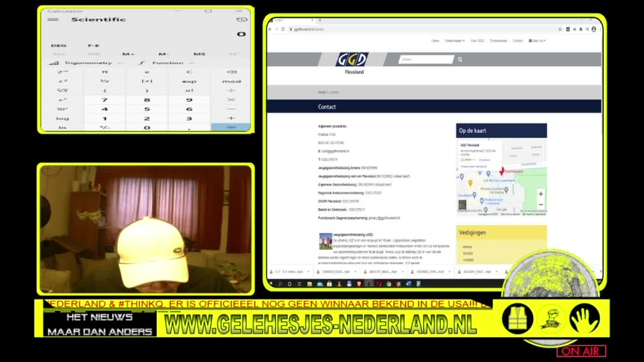Screen dimensions: 644x362
Task: Click the Euler e constant key
Action: tap(147, 72)
